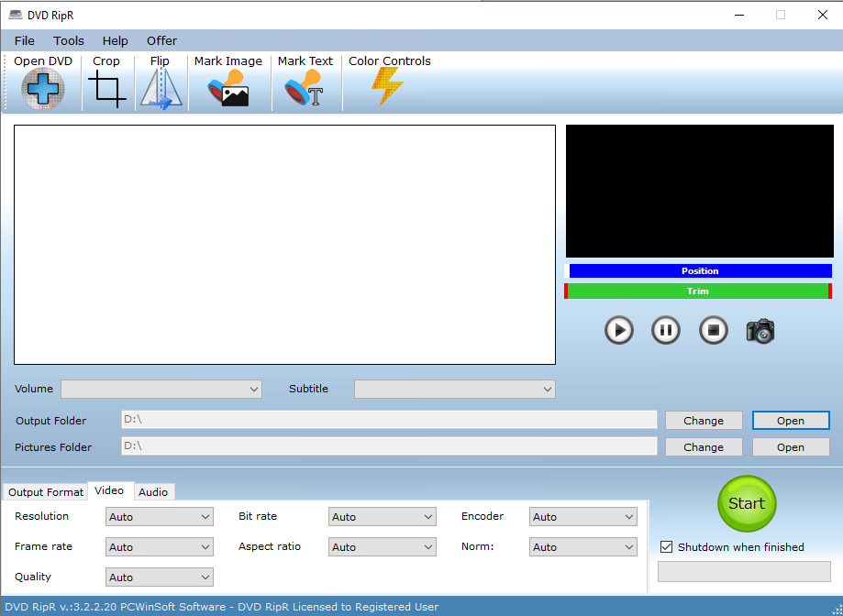
Task: Open the Output Folder
Action: tap(791, 421)
